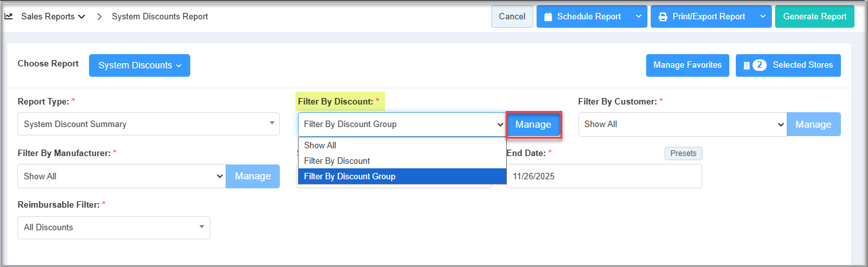Click the building icon on Selected Stores
The height and width of the screenshot is (267, 868).
click(746, 65)
